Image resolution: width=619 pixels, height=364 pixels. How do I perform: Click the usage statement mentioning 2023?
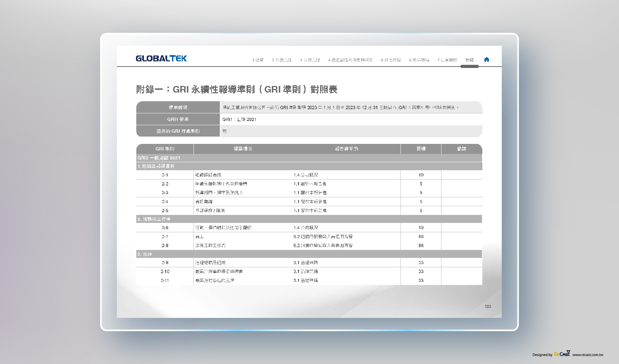[340, 107]
